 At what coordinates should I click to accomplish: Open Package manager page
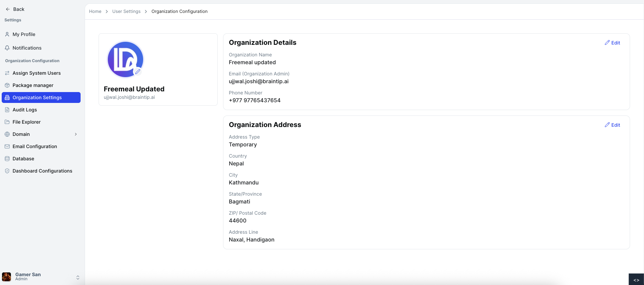pyautogui.click(x=41, y=85)
